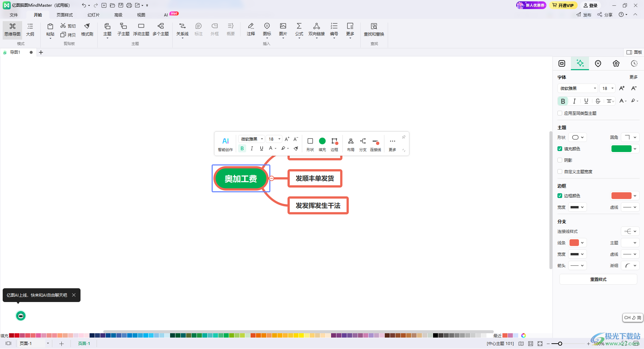Switch to the 视图 tab

coord(141,15)
